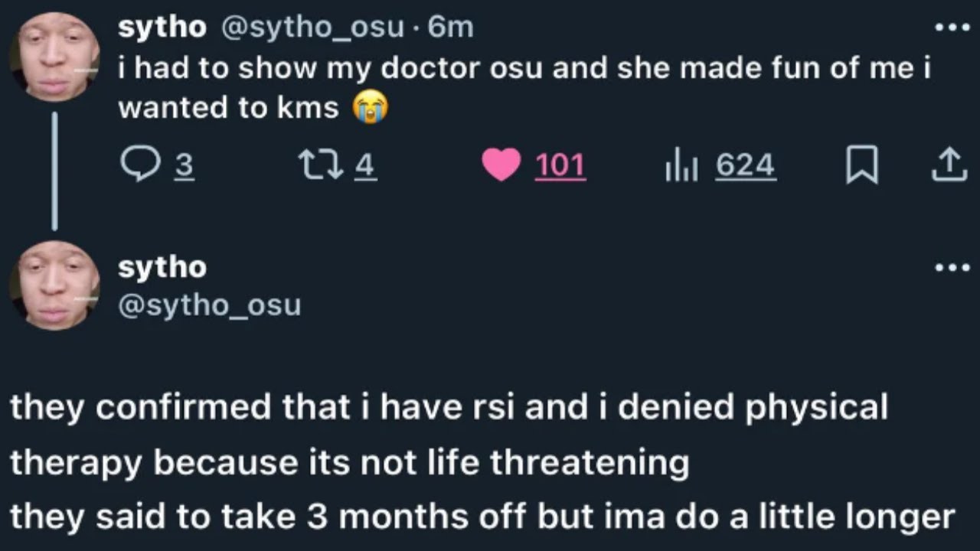Screen dimensions: 980x551
Task: Click the 6m timestamp
Action: click(x=451, y=28)
